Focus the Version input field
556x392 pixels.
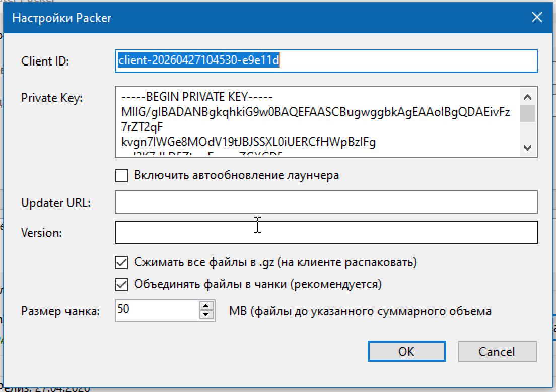click(x=326, y=232)
